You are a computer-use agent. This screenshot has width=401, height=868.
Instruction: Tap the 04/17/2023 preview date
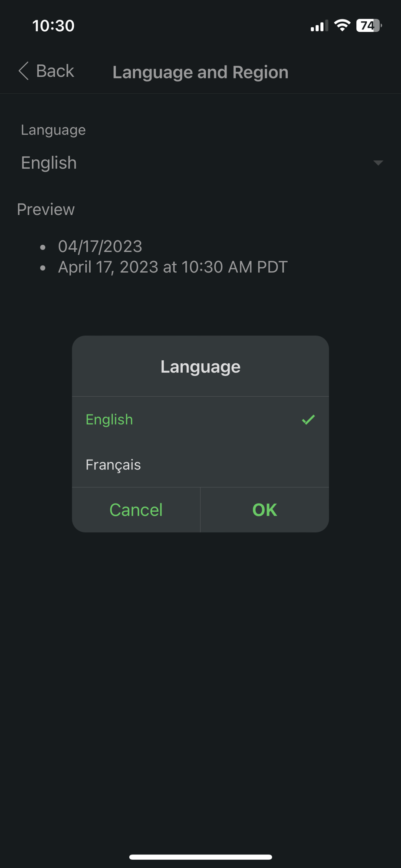[100, 247]
